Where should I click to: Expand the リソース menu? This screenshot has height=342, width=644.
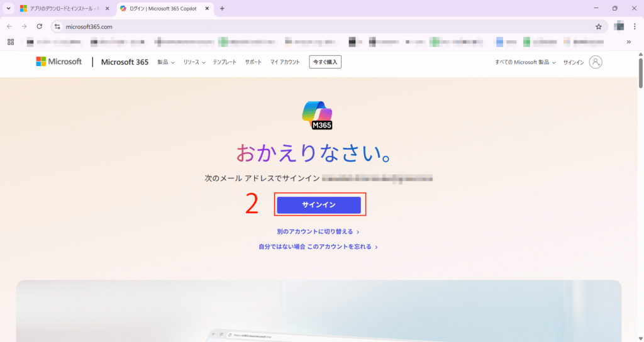pyautogui.click(x=194, y=62)
